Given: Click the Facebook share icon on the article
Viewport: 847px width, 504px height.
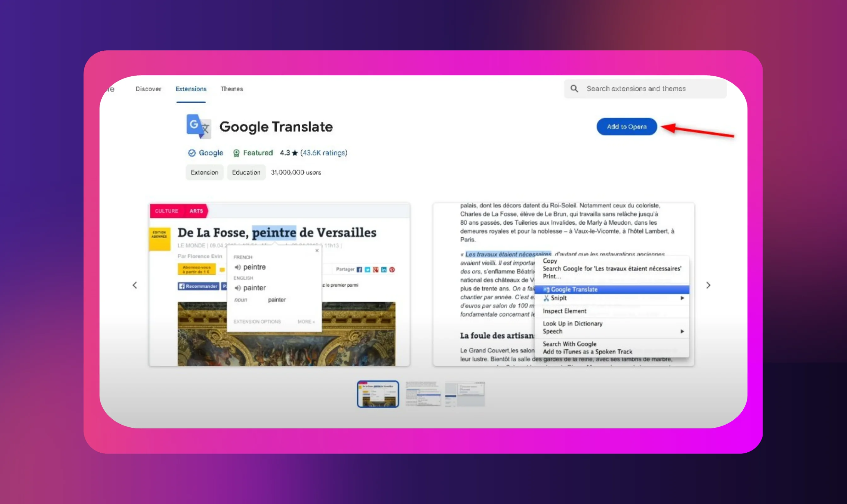Looking at the screenshot, I should click(x=360, y=270).
